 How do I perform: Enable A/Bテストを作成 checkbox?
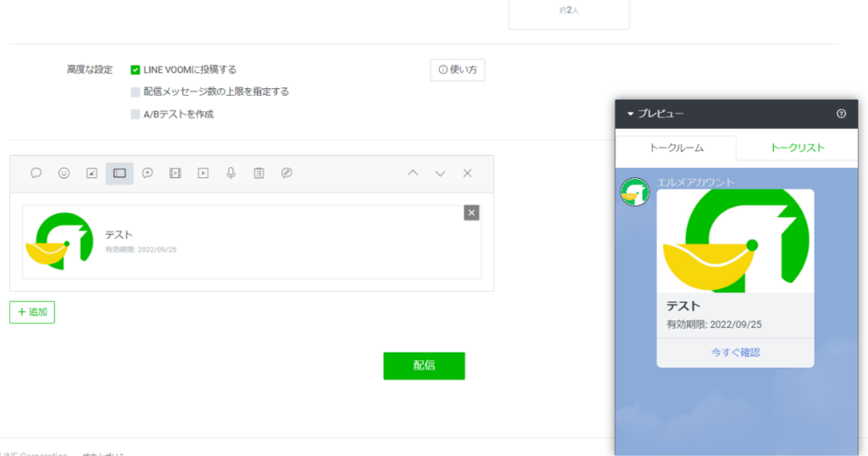point(135,114)
